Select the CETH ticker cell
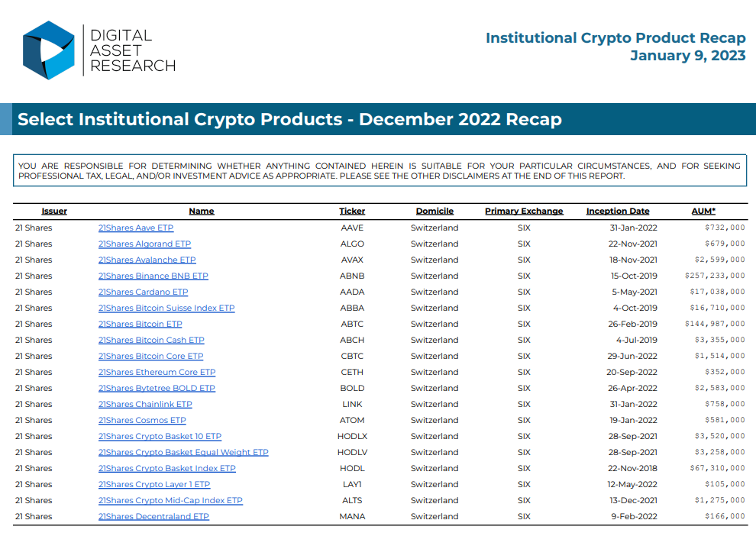The width and height of the screenshot is (756, 533). (x=352, y=372)
